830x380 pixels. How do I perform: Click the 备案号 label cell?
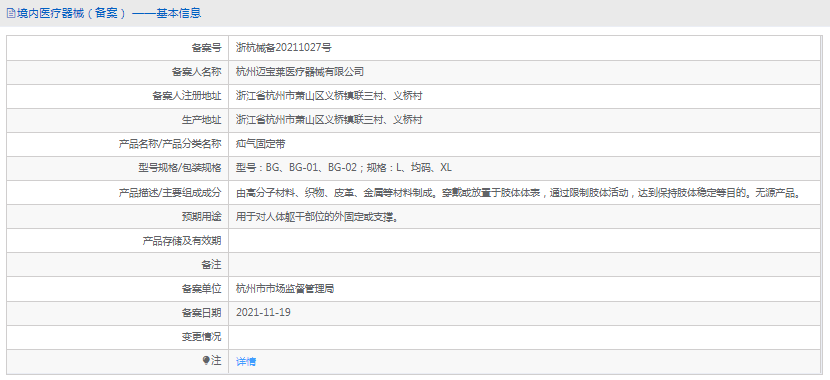pyautogui.click(x=118, y=48)
